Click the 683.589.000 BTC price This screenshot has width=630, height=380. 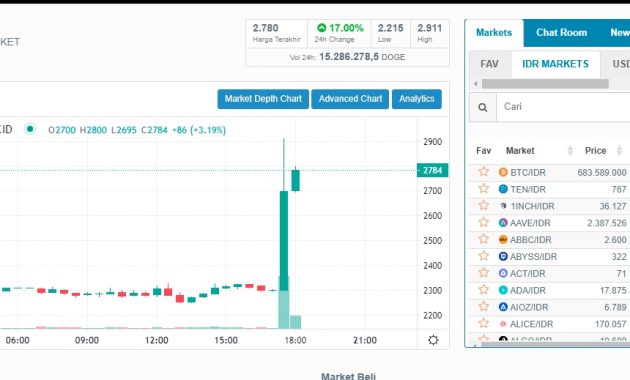(602, 172)
